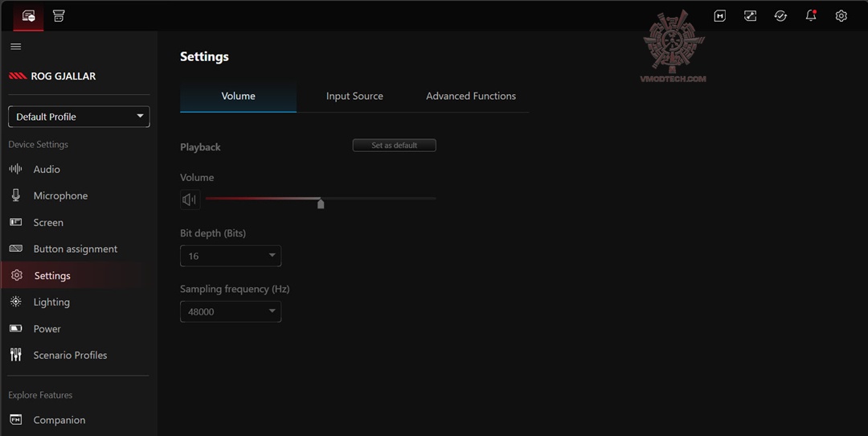Click the Settings page title

[x=204, y=56]
